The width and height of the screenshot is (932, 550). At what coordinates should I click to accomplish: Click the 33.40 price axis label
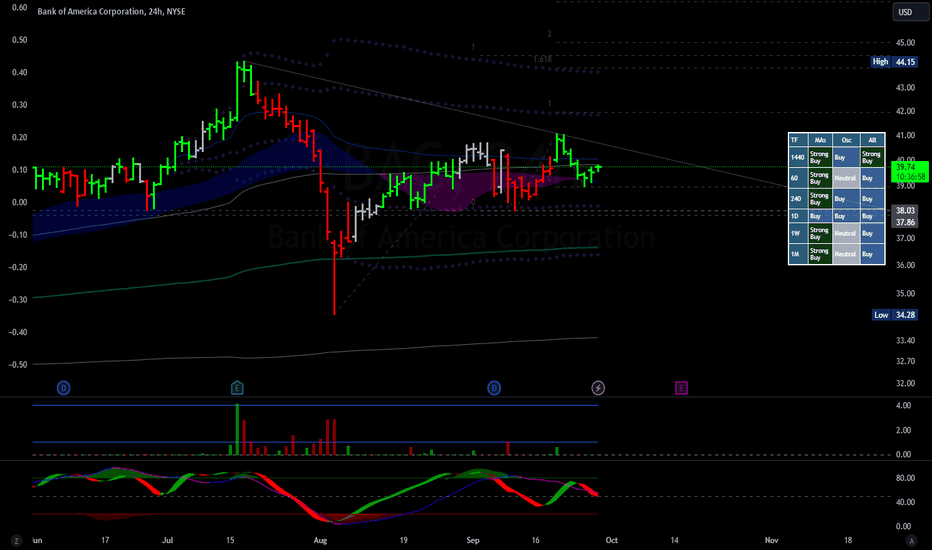[x=905, y=341]
